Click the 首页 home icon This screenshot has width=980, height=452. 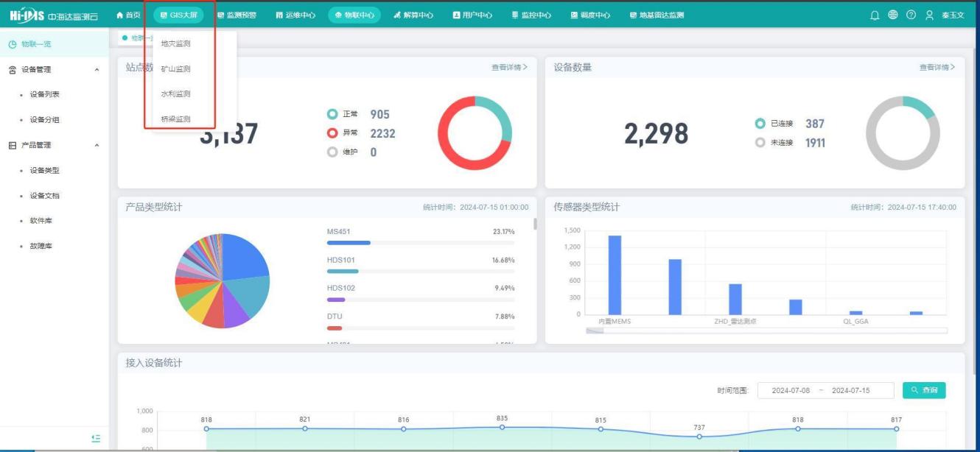(121, 15)
